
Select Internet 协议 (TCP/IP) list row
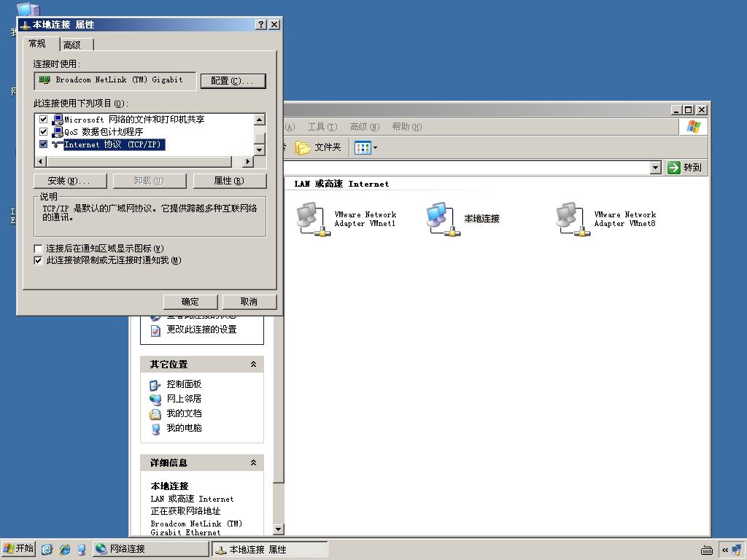pos(115,144)
